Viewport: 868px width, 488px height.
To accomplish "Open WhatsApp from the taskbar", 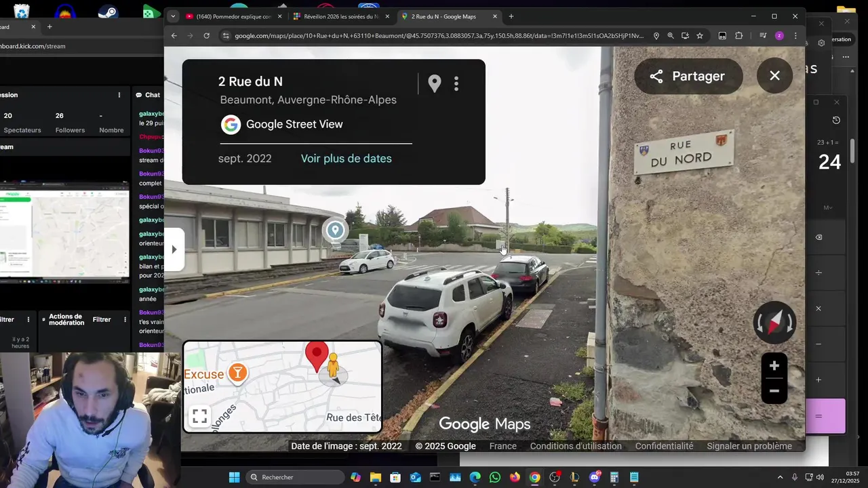I will click(495, 477).
